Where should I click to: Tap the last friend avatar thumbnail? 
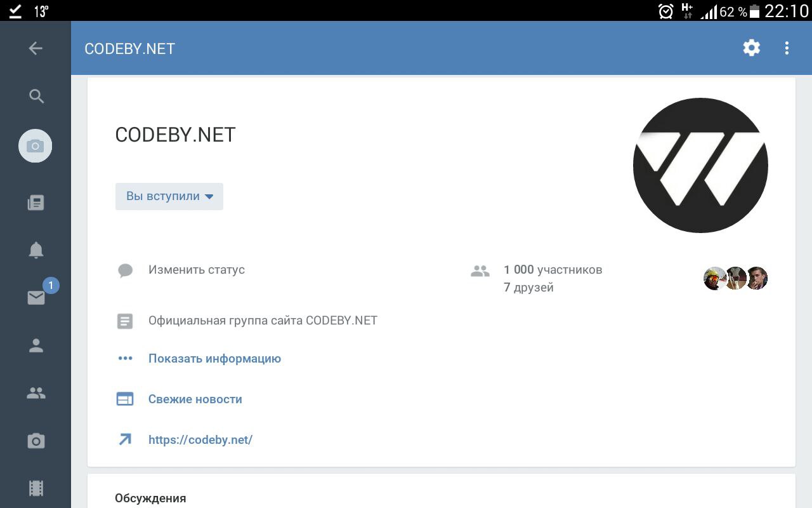tap(757, 278)
